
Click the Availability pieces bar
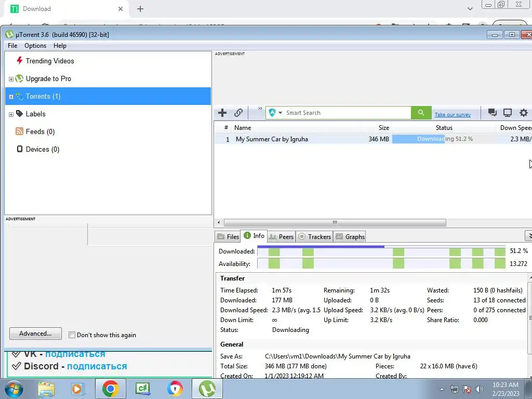(x=381, y=263)
